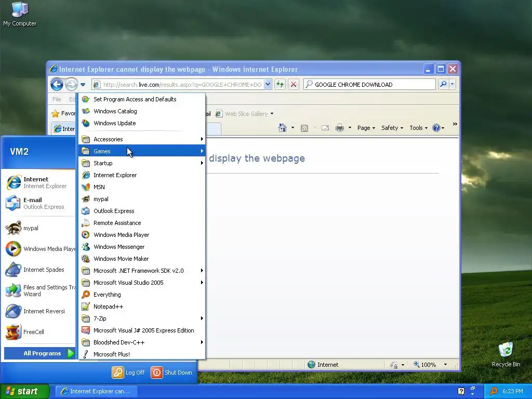Expand IE command bar overflow chevron
This screenshot has height=399, width=532.
click(455, 124)
